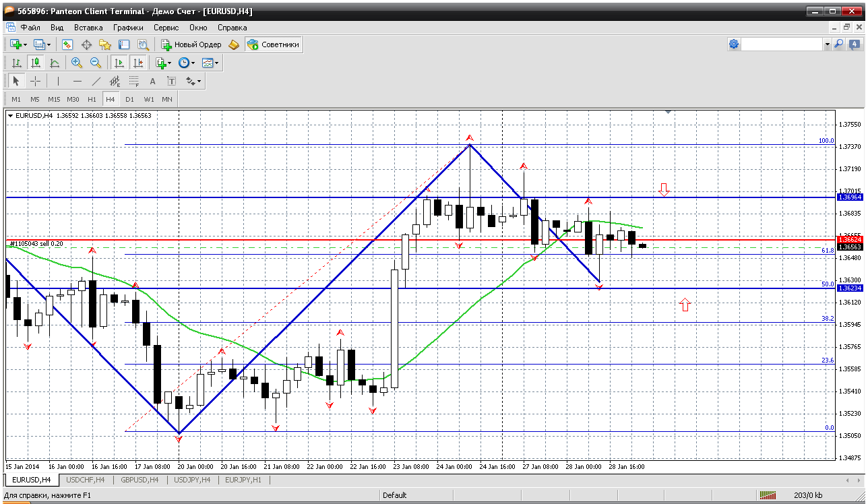Switch to the GBPUSD,H4 chart tab
Image resolution: width=868 pixels, height=504 pixels.
[x=139, y=480]
